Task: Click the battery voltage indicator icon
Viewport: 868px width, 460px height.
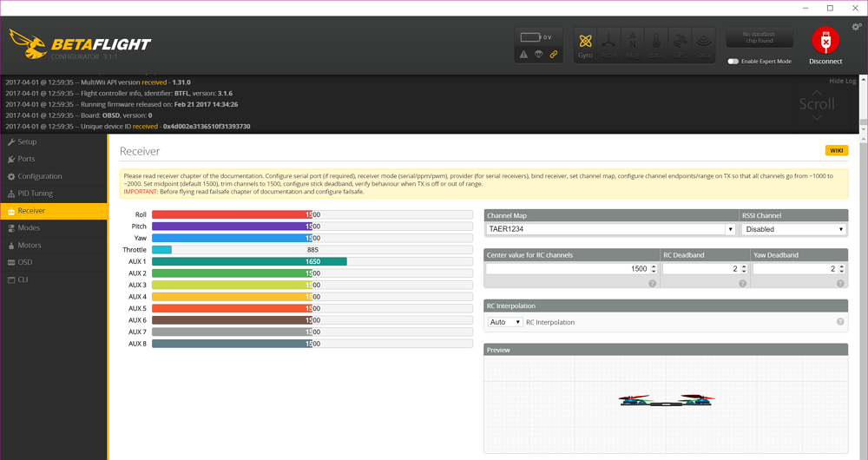Action: tap(530, 37)
